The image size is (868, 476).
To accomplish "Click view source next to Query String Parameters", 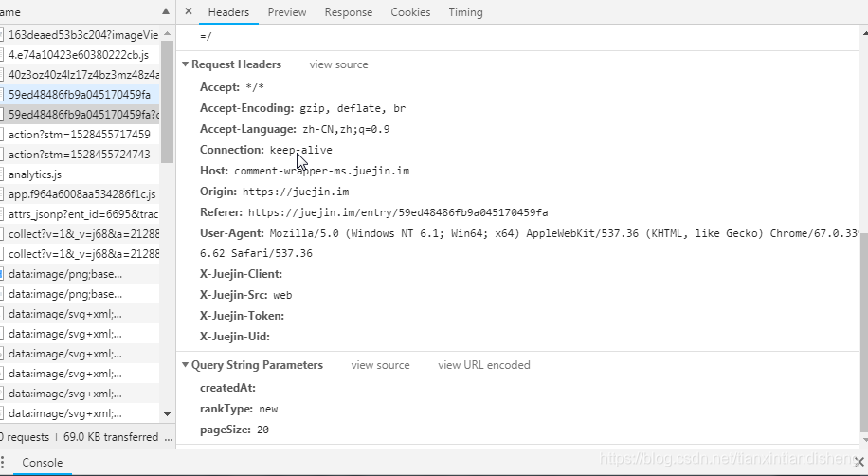I will pyautogui.click(x=380, y=365).
